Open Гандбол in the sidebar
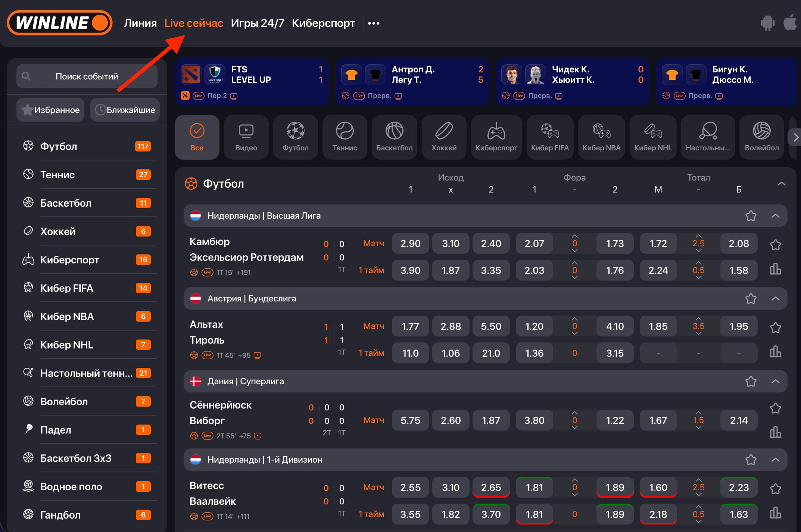 [87, 515]
